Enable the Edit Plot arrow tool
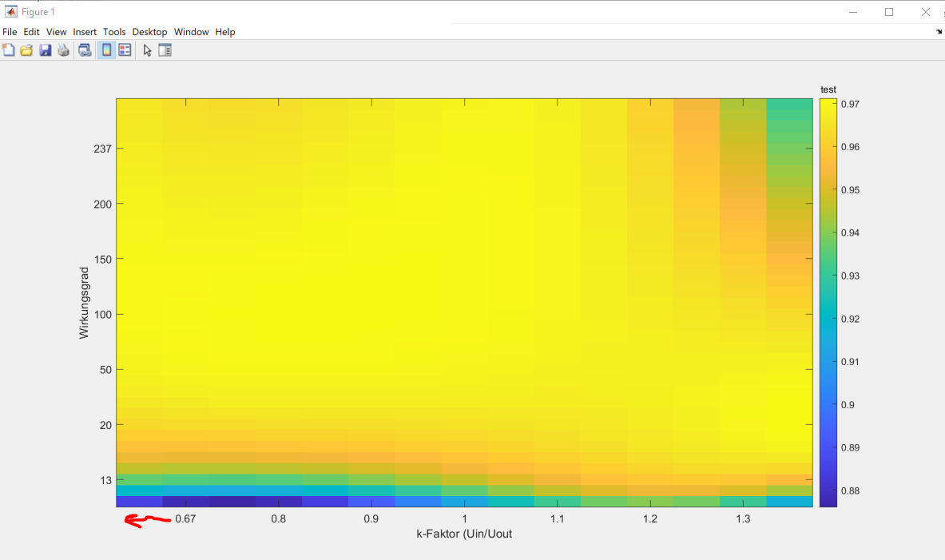Screen dimensions: 945x560 (147, 50)
